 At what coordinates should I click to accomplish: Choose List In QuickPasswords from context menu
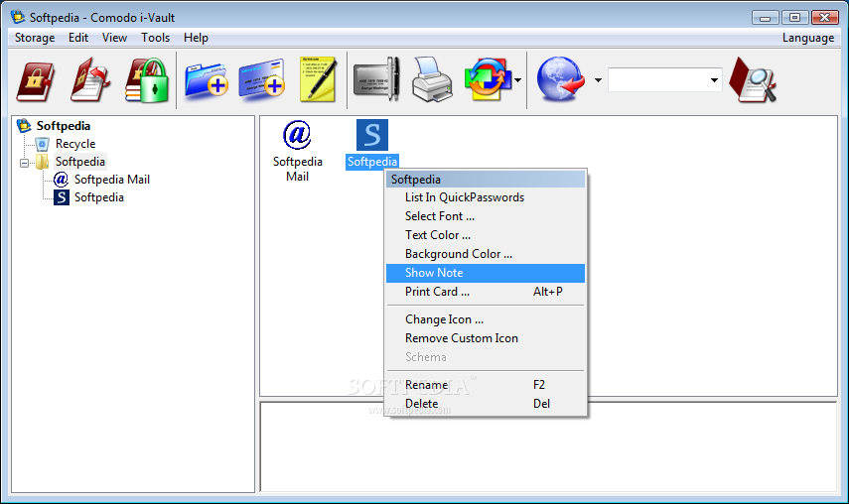(x=486, y=197)
